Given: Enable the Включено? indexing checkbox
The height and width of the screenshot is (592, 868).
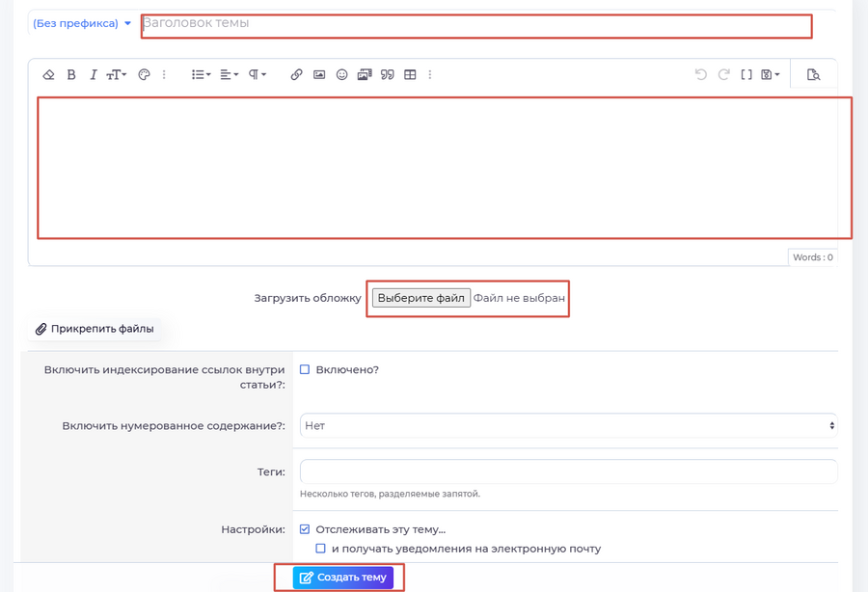Looking at the screenshot, I should click(305, 369).
